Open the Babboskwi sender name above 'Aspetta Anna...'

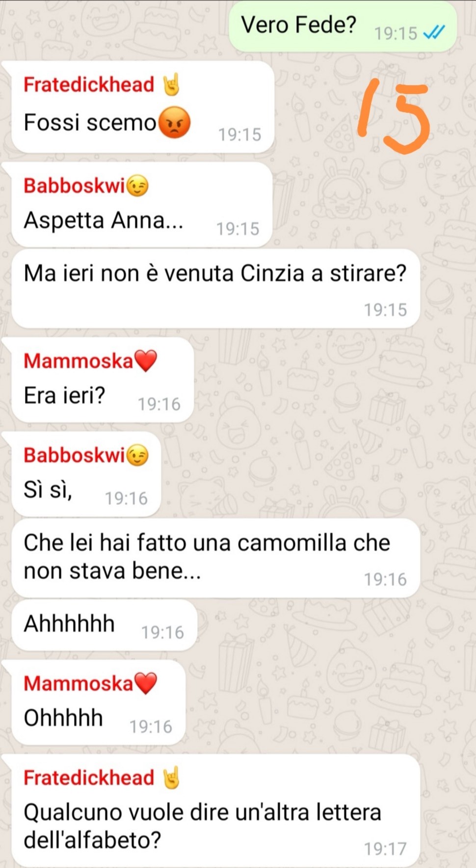(x=75, y=186)
